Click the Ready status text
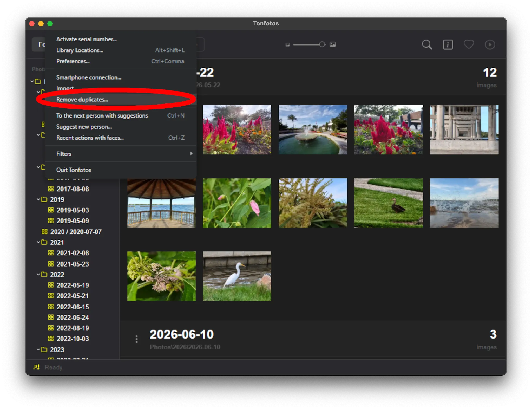This screenshot has height=409, width=532. point(54,367)
